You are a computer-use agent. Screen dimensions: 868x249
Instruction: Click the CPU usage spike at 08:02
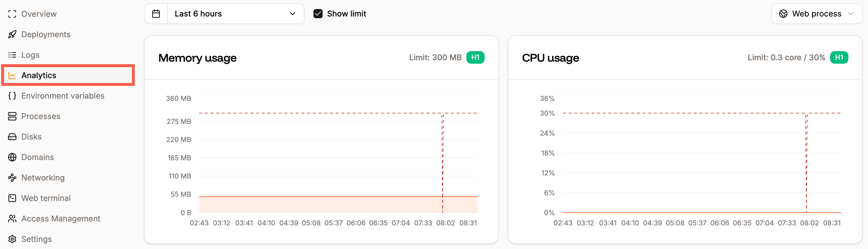point(807,162)
